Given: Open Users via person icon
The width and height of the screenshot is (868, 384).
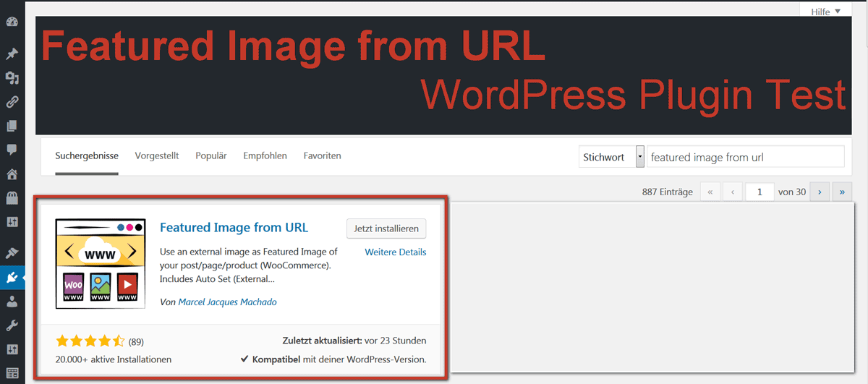Looking at the screenshot, I should click(x=12, y=301).
